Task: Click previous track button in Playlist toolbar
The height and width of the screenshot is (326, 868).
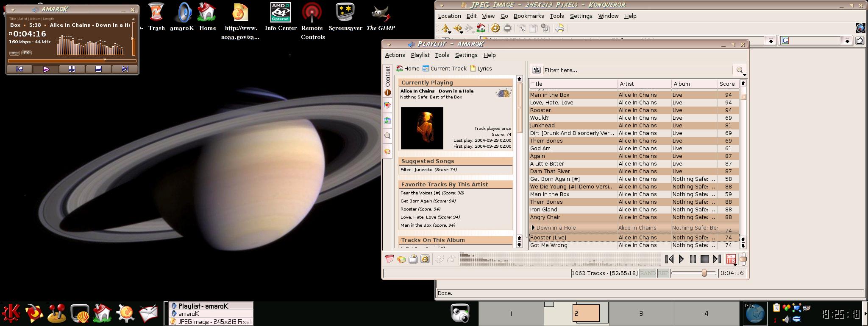Action: (x=669, y=259)
